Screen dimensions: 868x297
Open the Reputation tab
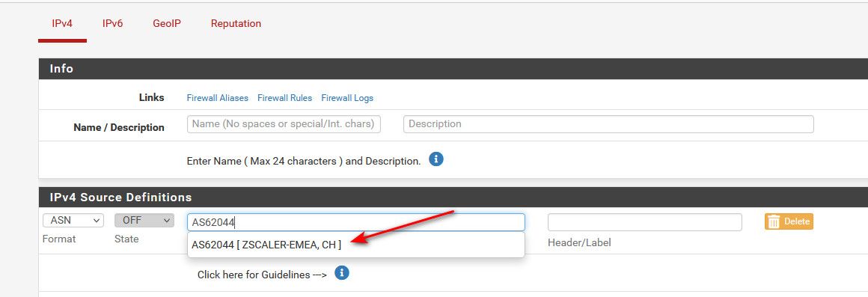click(236, 24)
